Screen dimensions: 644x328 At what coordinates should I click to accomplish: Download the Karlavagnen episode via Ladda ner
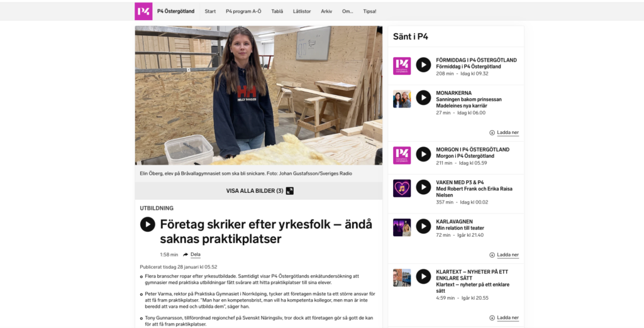coord(504,255)
